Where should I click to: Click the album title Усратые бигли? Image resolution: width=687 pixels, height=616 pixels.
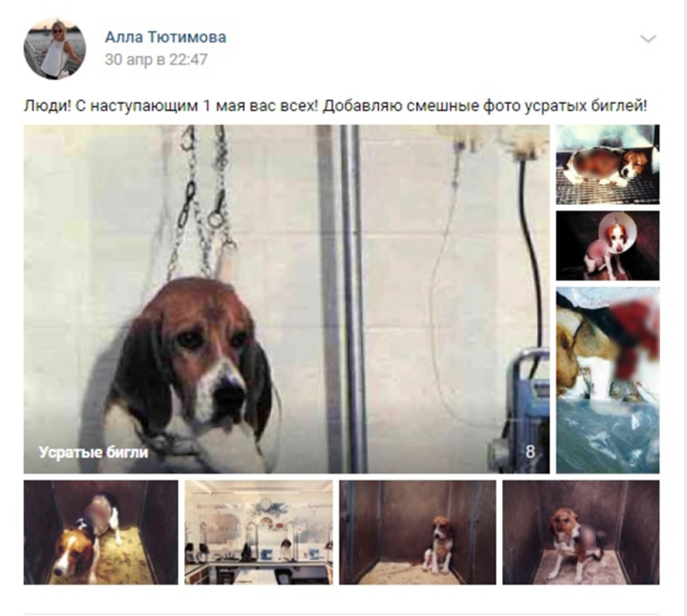93,452
